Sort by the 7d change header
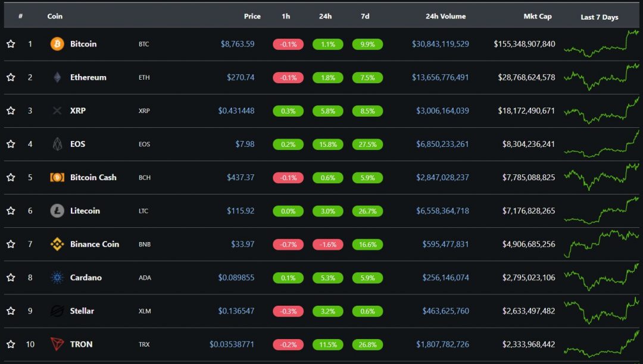Image resolution: width=643 pixels, height=364 pixels. (x=365, y=16)
